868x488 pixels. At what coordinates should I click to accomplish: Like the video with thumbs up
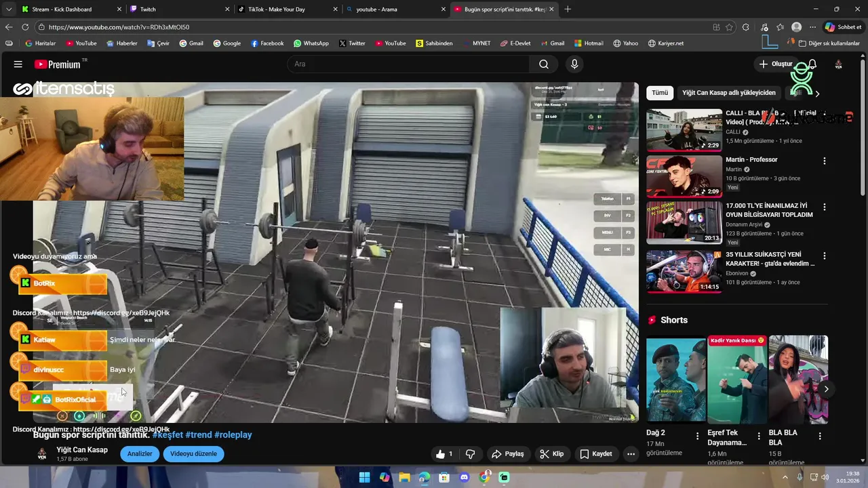coord(444,454)
